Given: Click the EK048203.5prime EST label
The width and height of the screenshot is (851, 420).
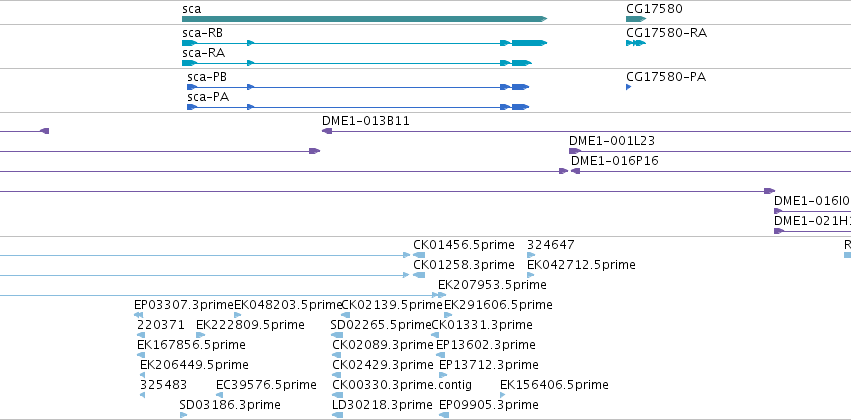Looking at the screenshot, I should 288,304.
